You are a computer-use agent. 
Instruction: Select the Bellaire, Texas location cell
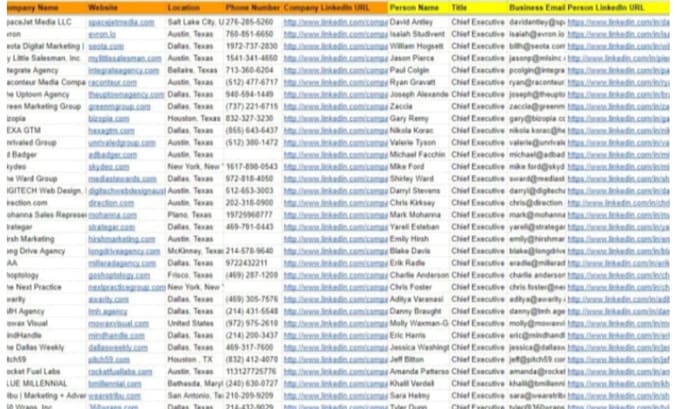click(x=193, y=71)
